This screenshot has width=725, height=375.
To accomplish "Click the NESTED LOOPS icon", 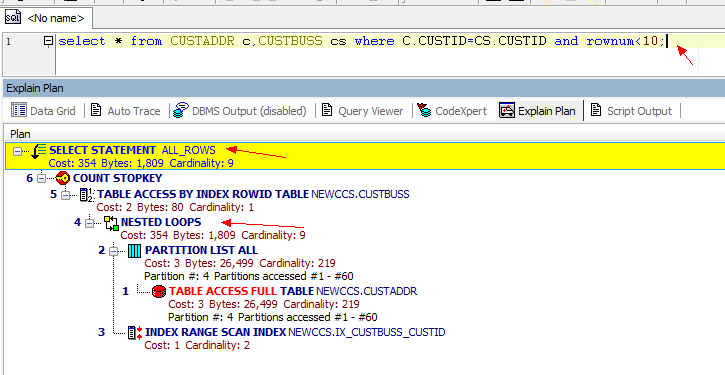I will (x=111, y=223).
